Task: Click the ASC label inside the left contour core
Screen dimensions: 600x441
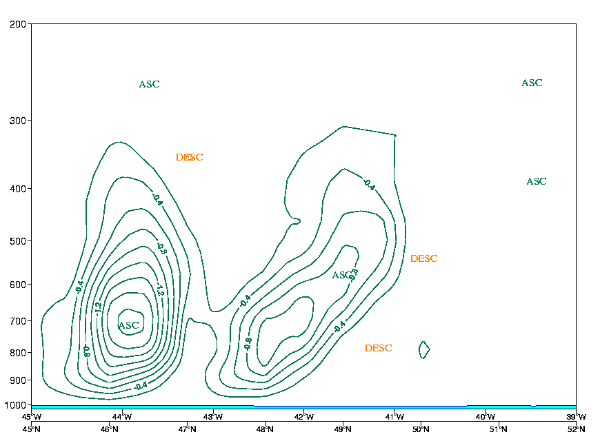Action: 129,325
